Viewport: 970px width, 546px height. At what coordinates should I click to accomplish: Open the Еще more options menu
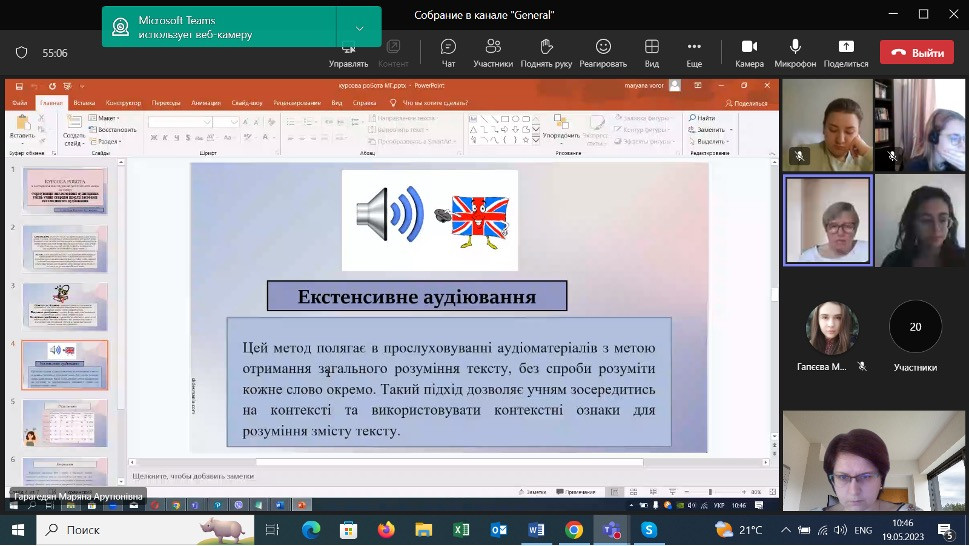tap(694, 52)
